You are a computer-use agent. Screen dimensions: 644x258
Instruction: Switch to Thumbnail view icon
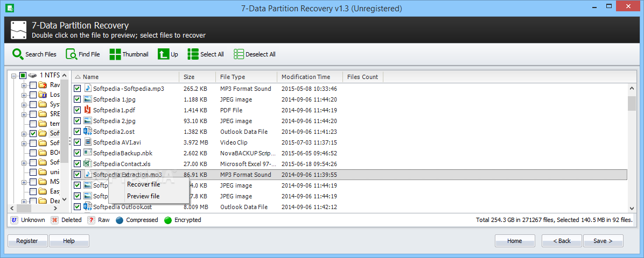point(115,54)
